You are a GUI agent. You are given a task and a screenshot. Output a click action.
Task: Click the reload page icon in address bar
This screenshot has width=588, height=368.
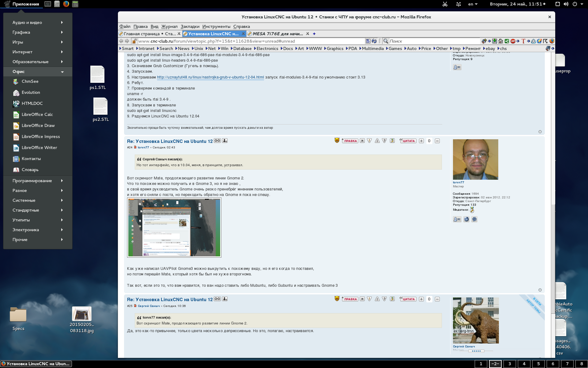[374, 41]
